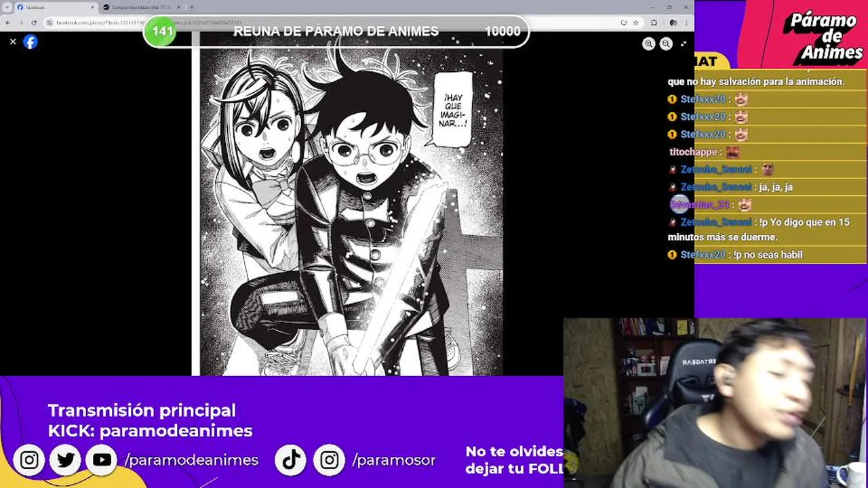
Task: Click the green 141 follower counter
Action: tap(162, 31)
